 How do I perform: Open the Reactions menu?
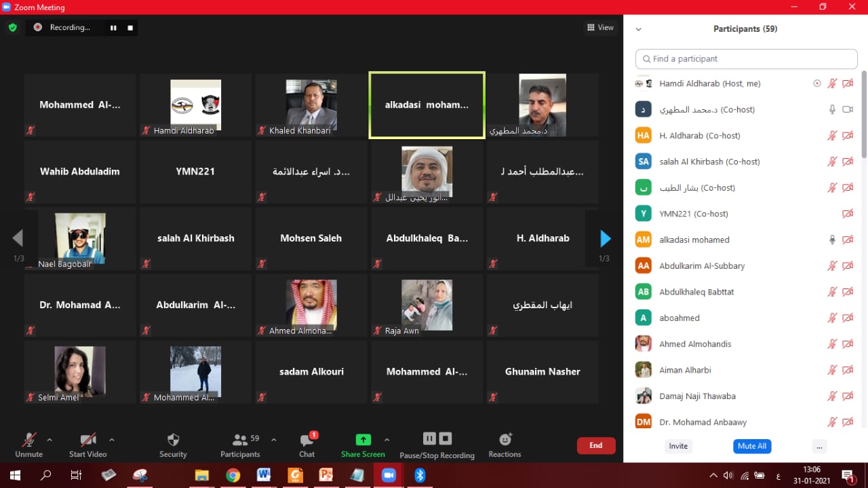click(x=505, y=445)
